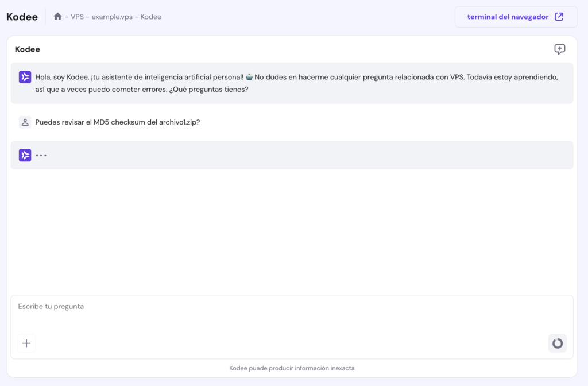Image resolution: width=588 pixels, height=386 pixels.
Task: Click the home icon in the breadcrumb
Action: click(57, 17)
